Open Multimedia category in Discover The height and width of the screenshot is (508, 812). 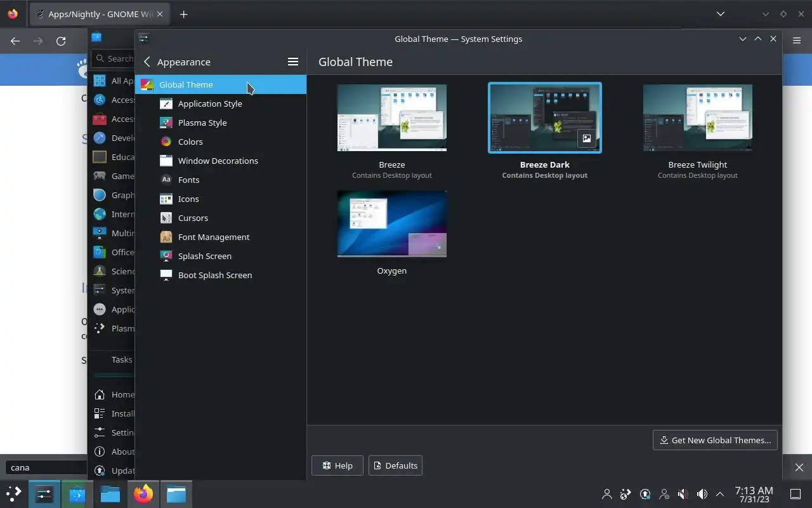tap(112, 233)
